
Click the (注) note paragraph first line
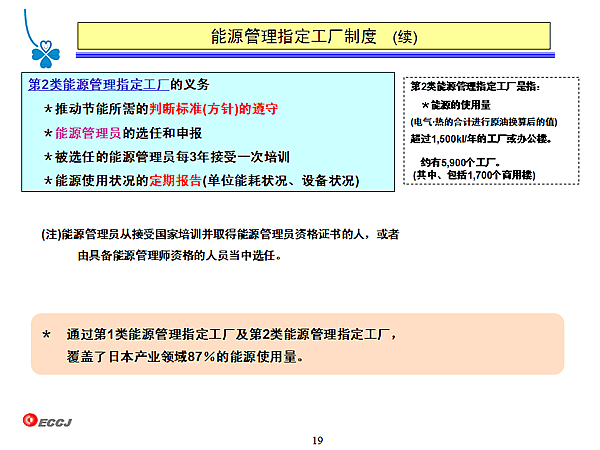[220, 234]
